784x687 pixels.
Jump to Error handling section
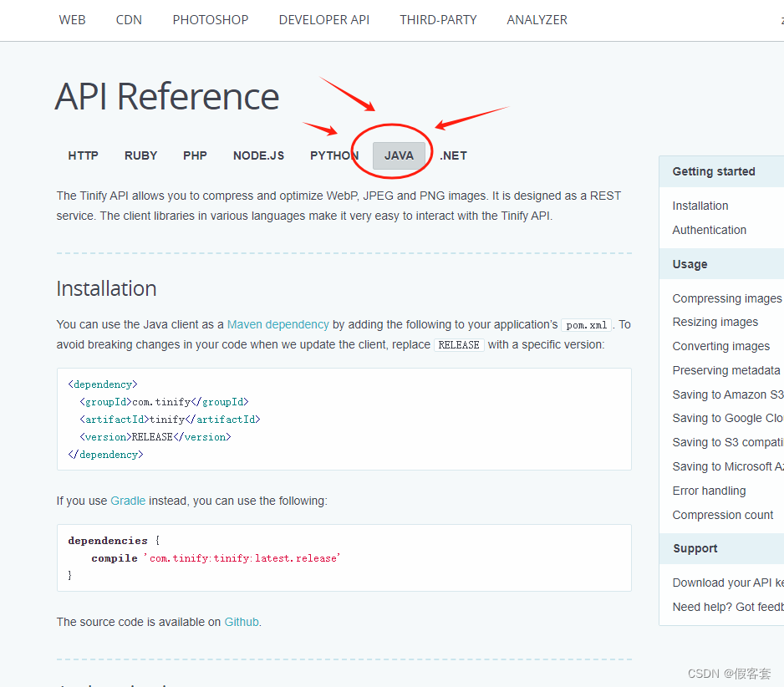pyautogui.click(x=709, y=491)
